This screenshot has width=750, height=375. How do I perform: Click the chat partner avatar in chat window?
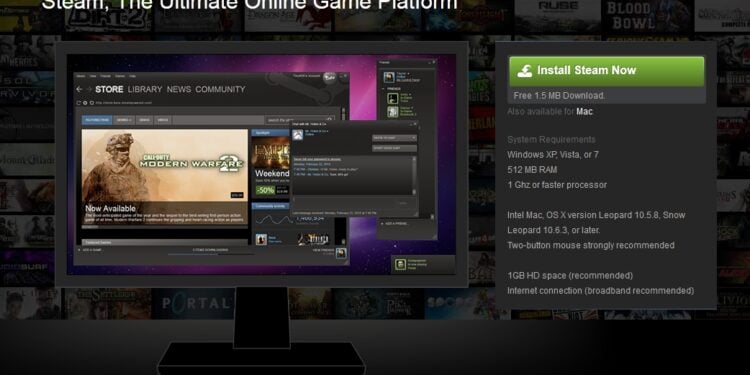click(x=297, y=135)
